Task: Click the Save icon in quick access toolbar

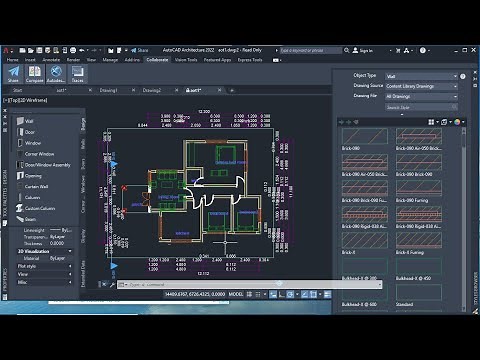Action: [39, 50]
